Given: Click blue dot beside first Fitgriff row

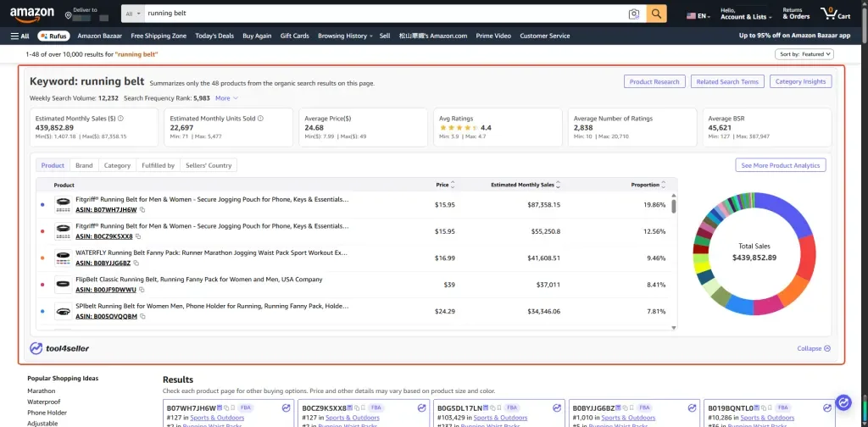Looking at the screenshot, I should click(x=42, y=205).
